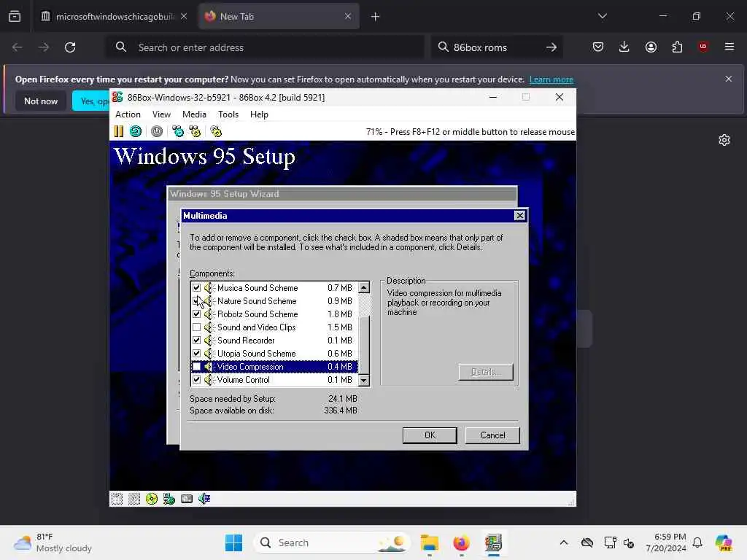Open File Explorer from the taskbar
This screenshot has height=560, width=747.
click(430, 542)
